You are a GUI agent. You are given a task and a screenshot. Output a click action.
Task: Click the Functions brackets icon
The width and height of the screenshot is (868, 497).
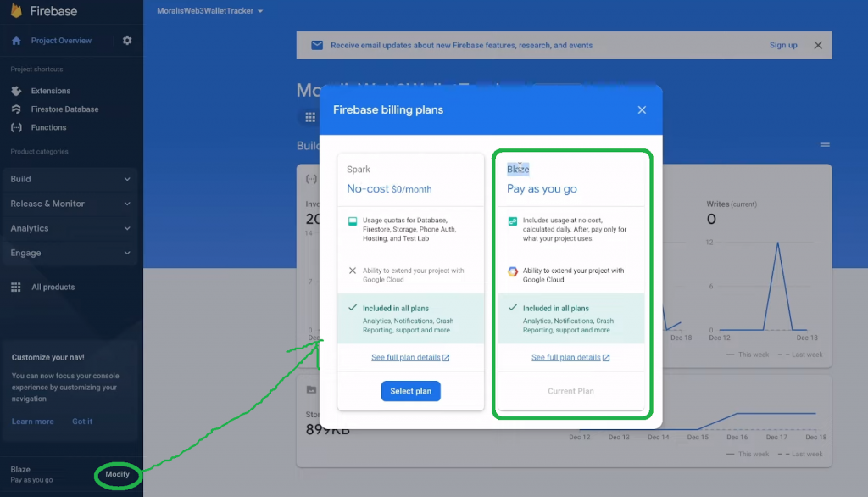tap(16, 127)
